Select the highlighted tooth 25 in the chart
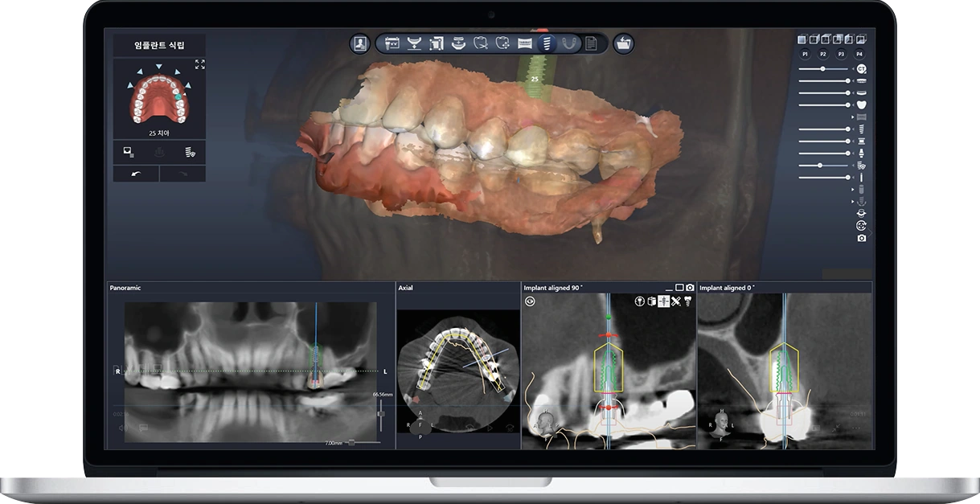The image size is (980, 504). point(178,95)
